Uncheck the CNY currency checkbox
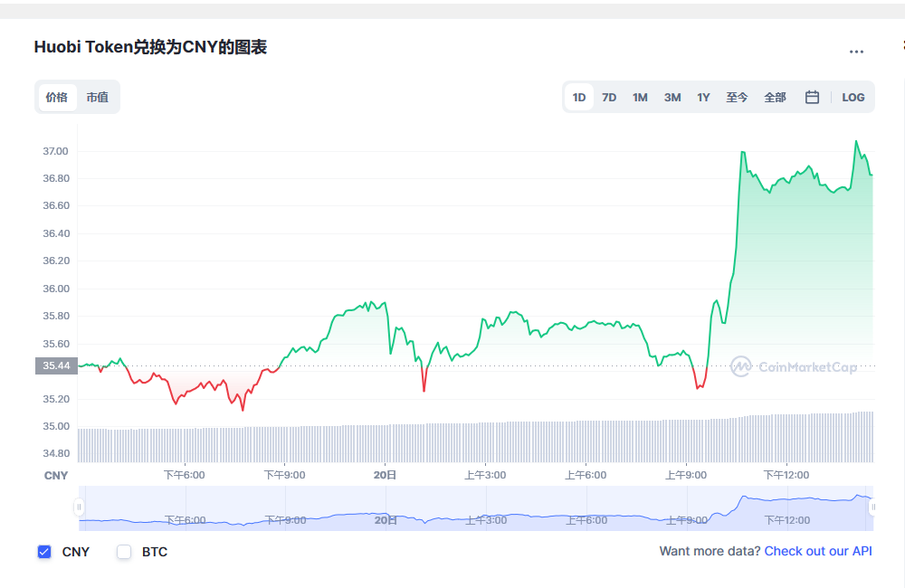905x588 pixels. (x=44, y=552)
